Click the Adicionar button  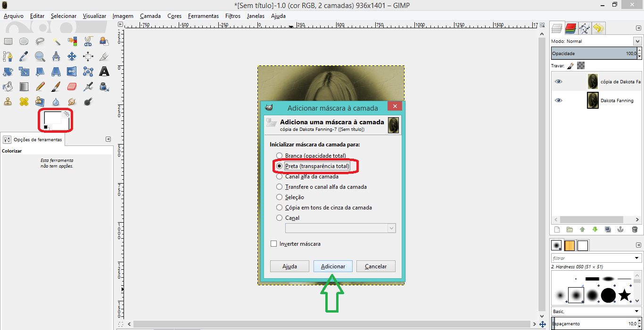(333, 266)
